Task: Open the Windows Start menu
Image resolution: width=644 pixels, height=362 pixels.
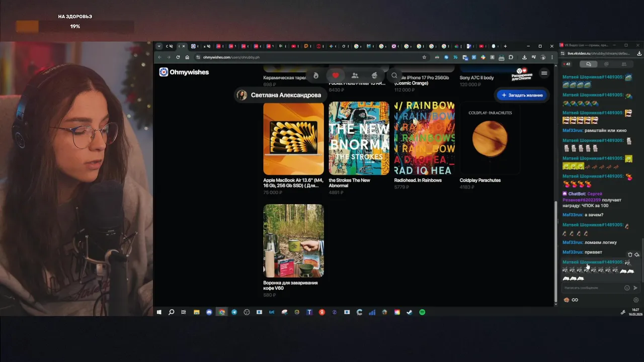Action: [x=159, y=312]
